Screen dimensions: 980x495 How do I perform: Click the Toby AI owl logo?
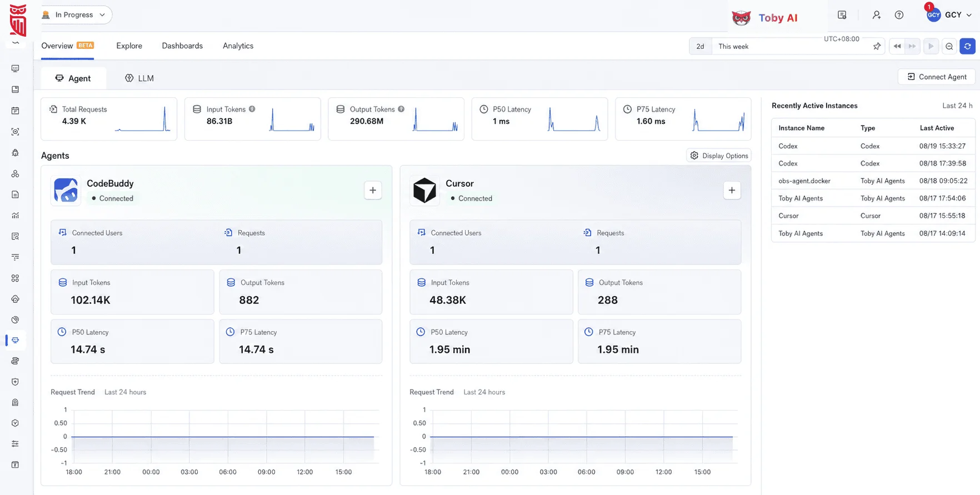point(741,18)
